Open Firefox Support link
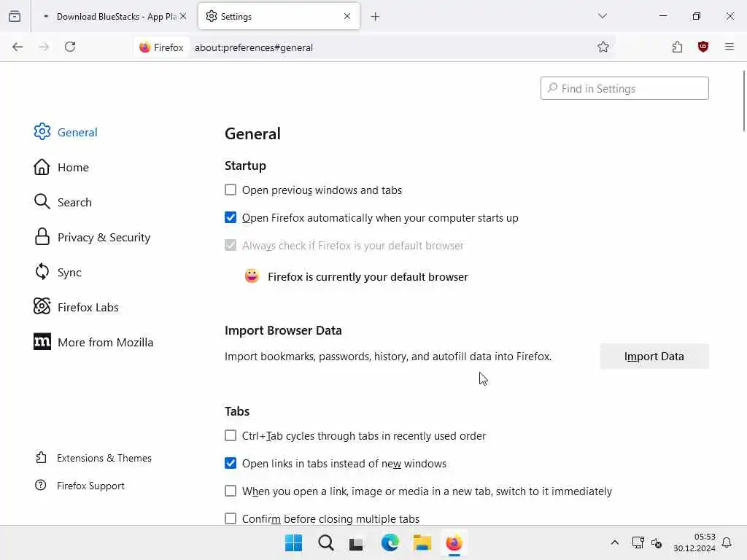The width and height of the screenshot is (747, 560). [x=80, y=486]
